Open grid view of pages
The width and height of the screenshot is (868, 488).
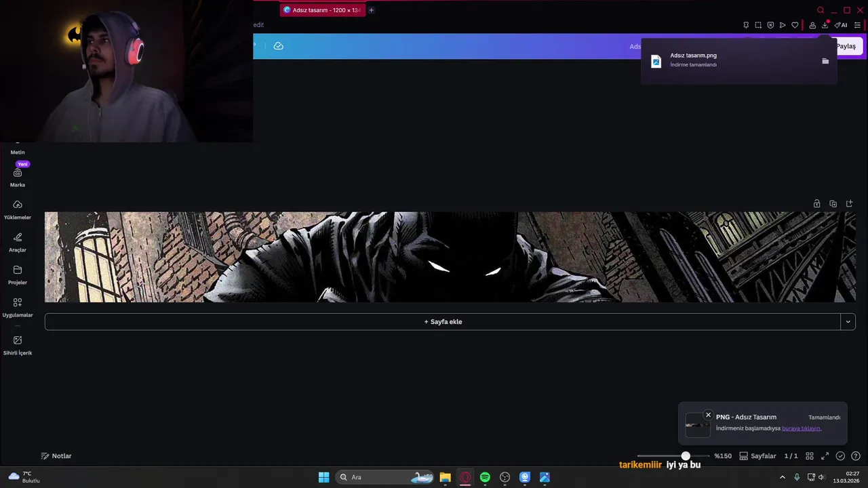tap(810, 456)
